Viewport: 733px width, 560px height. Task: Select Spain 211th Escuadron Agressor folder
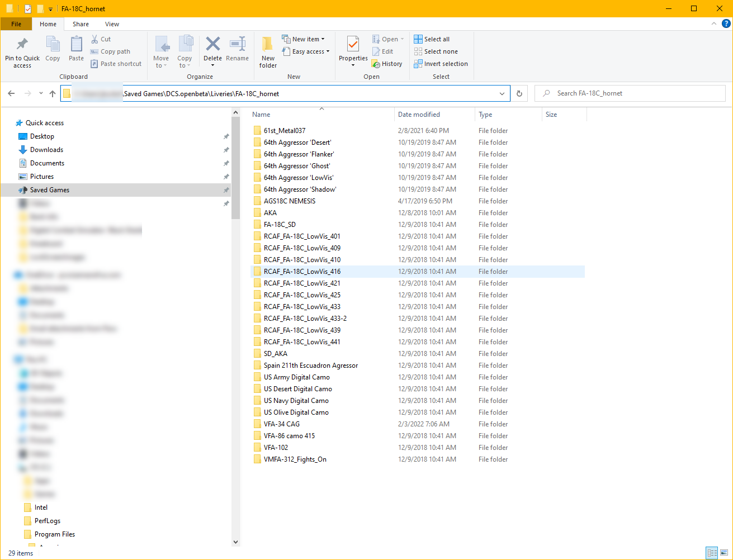pyautogui.click(x=311, y=366)
